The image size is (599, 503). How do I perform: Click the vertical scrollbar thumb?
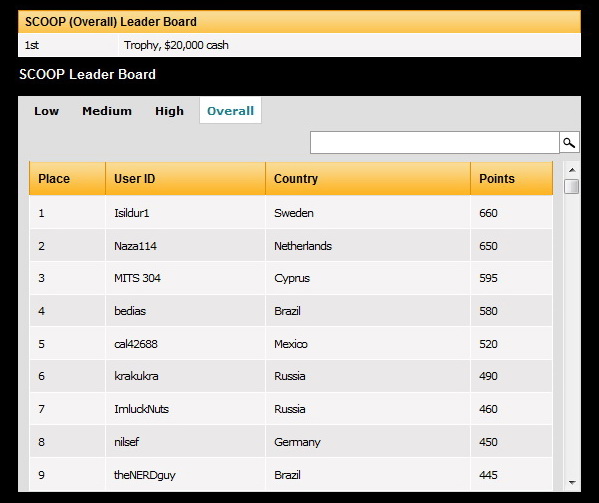(x=572, y=187)
